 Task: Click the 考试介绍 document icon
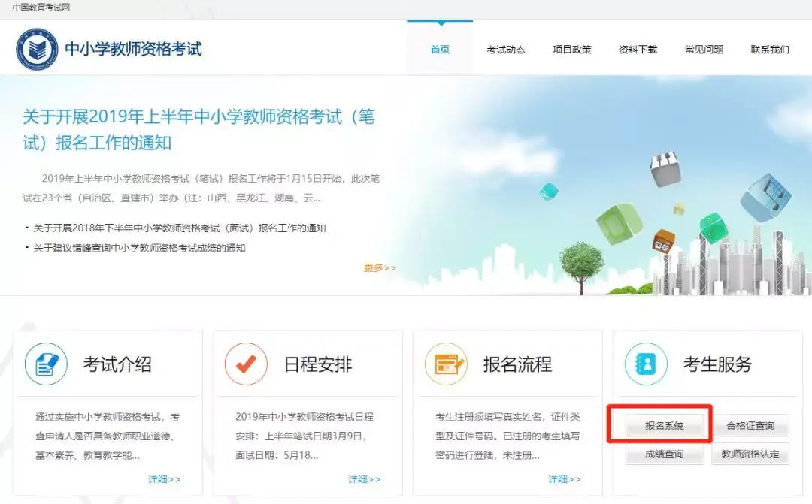click(46, 364)
